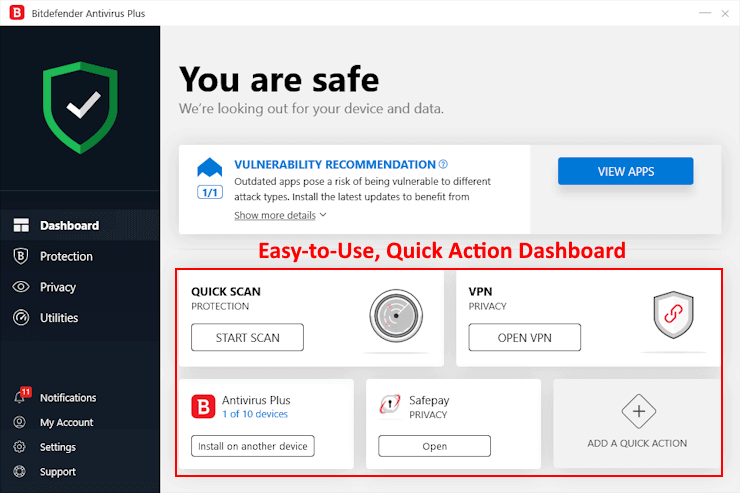Click the red Antivirus Plus B icon
This screenshot has width=740, height=493.
[203, 406]
